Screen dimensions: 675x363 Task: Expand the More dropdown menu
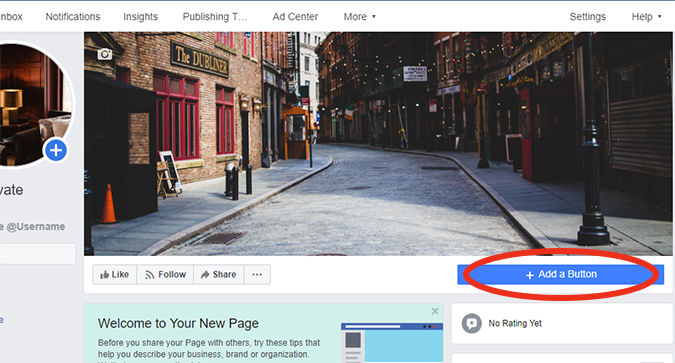pos(359,17)
